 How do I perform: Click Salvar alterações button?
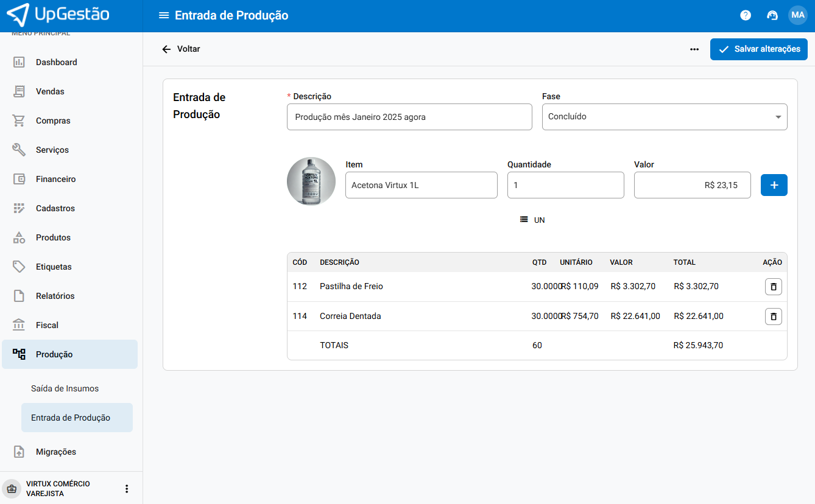click(758, 49)
